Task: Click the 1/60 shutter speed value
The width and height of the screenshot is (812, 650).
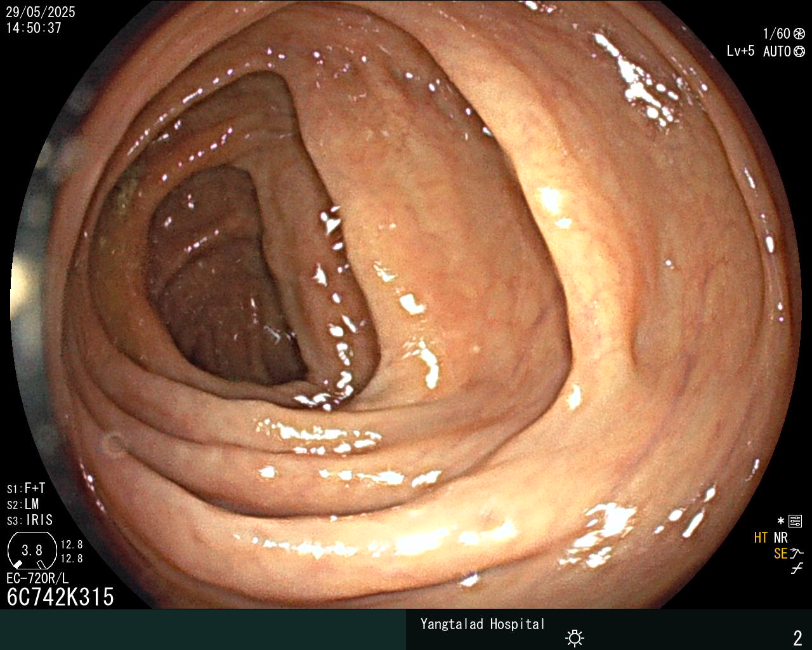Action: pyautogui.click(x=776, y=34)
